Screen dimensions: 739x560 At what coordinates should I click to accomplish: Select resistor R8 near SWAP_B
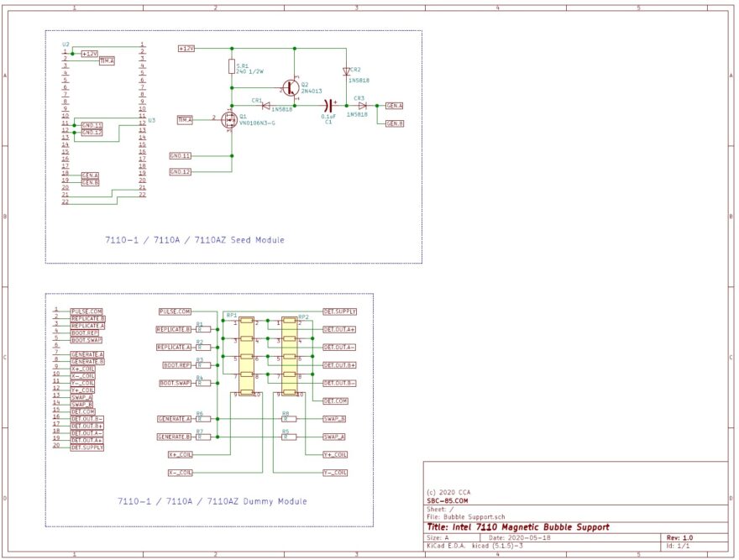tap(286, 419)
